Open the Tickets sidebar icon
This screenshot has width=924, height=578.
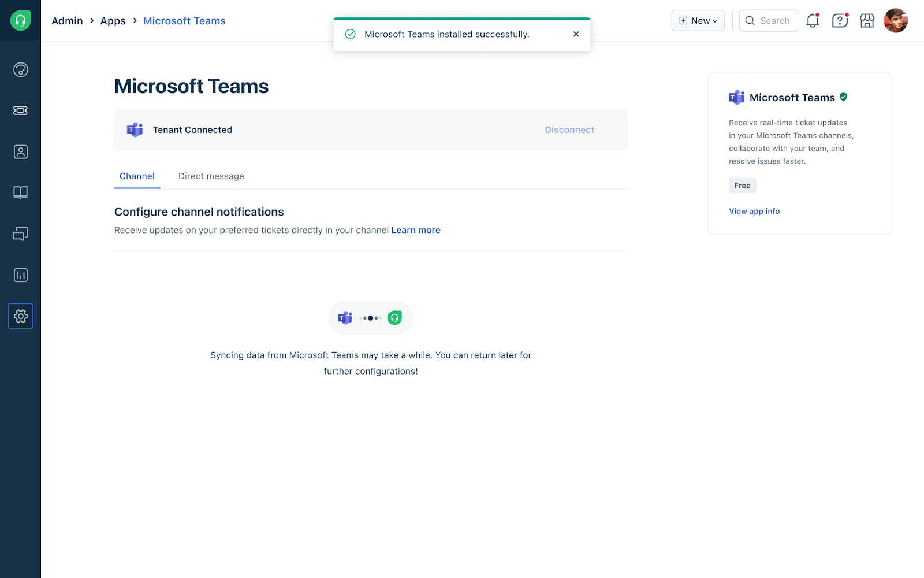point(20,110)
